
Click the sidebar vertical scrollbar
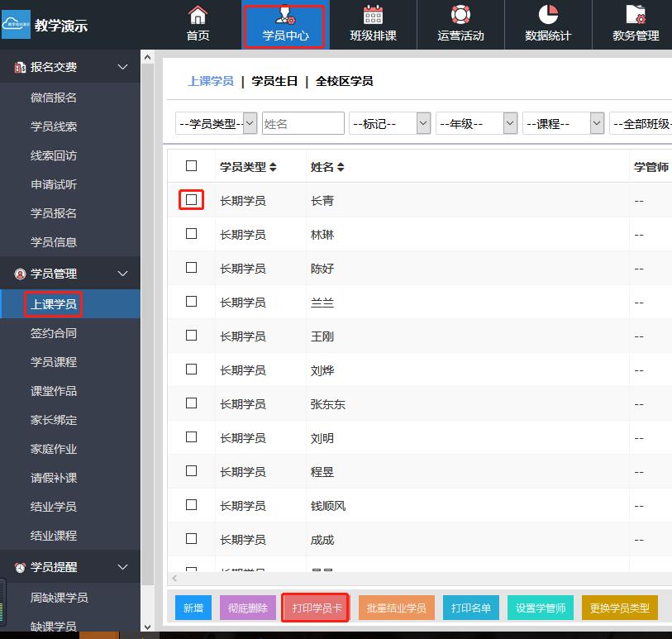coord(148,331)
